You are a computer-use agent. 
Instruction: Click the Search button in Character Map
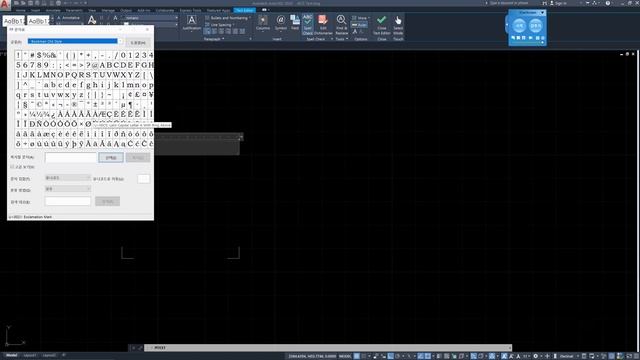point(107,201)
